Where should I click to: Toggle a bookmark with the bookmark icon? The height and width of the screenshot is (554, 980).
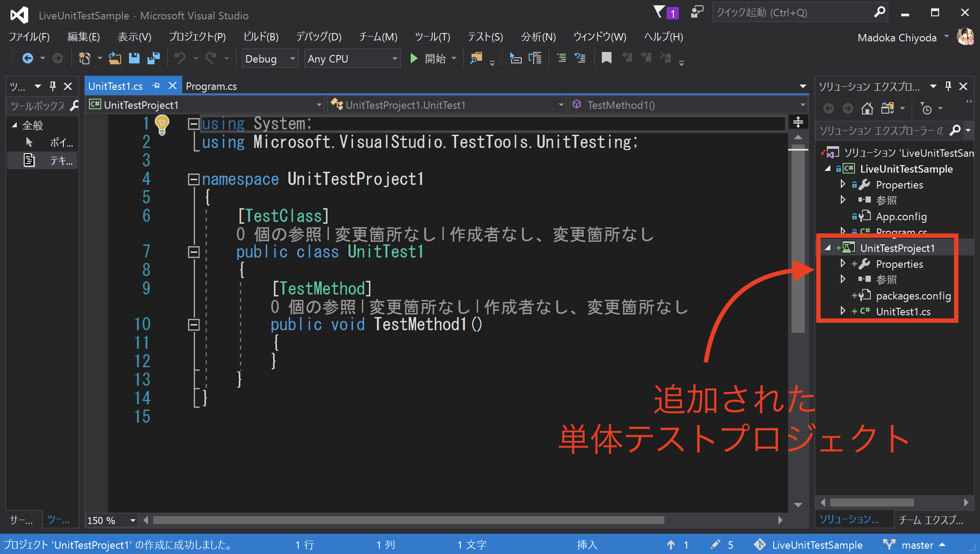click(607, 58)
